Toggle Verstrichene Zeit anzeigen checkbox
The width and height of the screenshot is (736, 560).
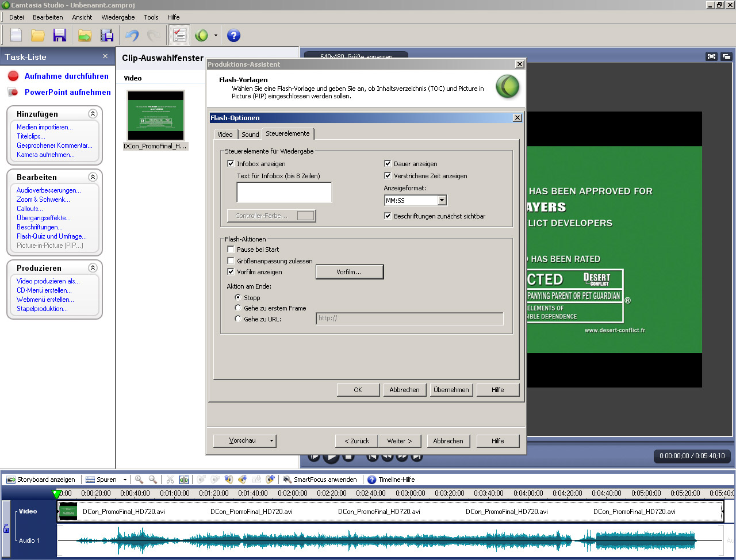(388, 176)
